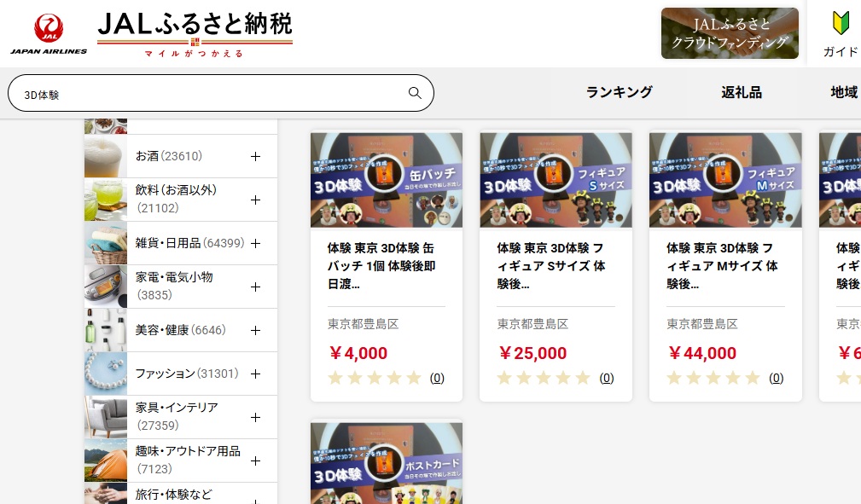Select the お酒 beer category icon
This screenshot has height=504, width=861.
106,156
